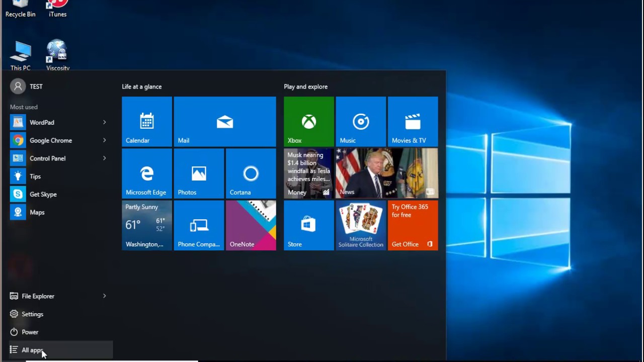Open the Music tile
The image size is (644, 362).
(x=361, y=122)
